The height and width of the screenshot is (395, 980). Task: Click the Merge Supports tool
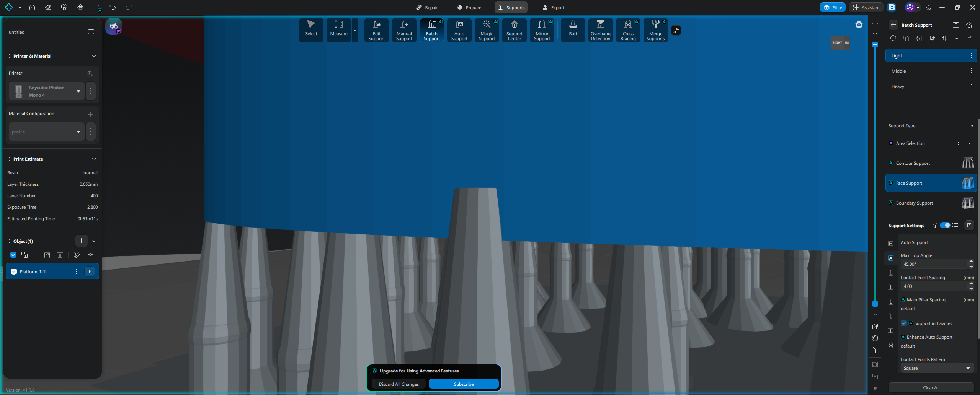(656, 30)
